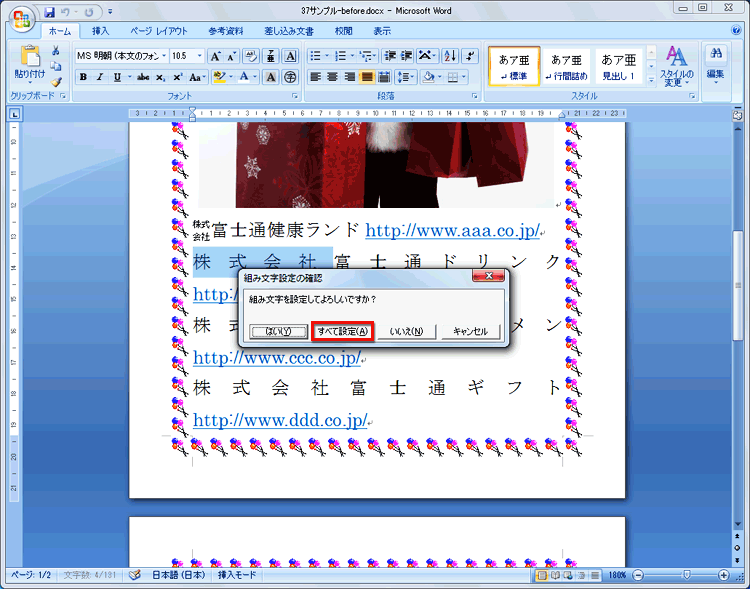Toggle distributed alignment (均等割り付け)
Viewport: 750px width, 589px height.
[384, 77]
